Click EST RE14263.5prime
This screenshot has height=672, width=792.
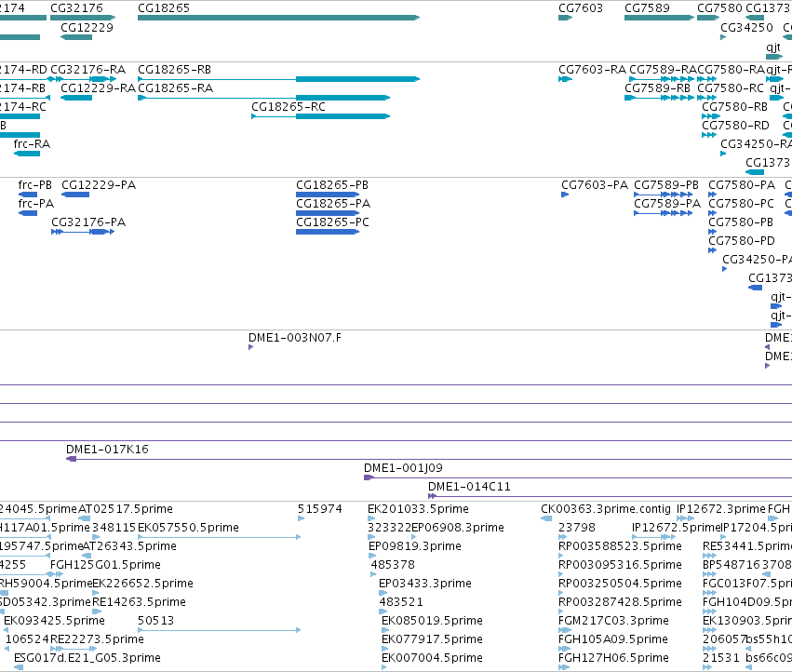point(97,612)
